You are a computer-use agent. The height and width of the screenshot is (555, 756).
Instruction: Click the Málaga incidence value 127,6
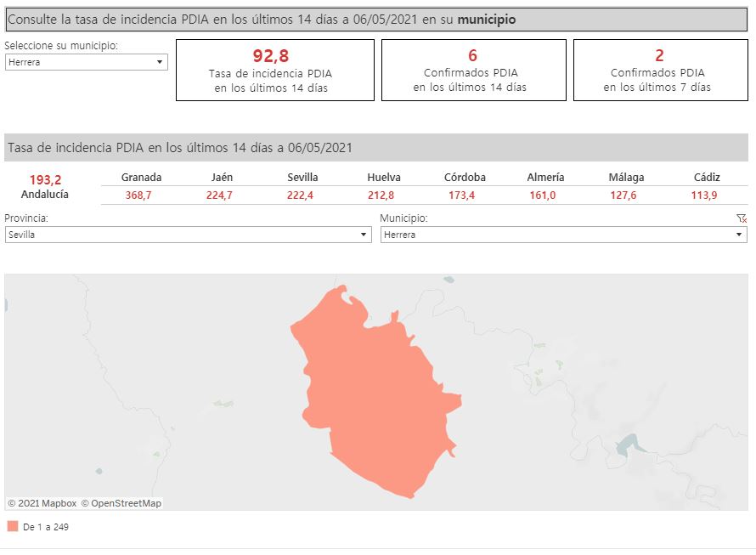(x=626, y=195)
